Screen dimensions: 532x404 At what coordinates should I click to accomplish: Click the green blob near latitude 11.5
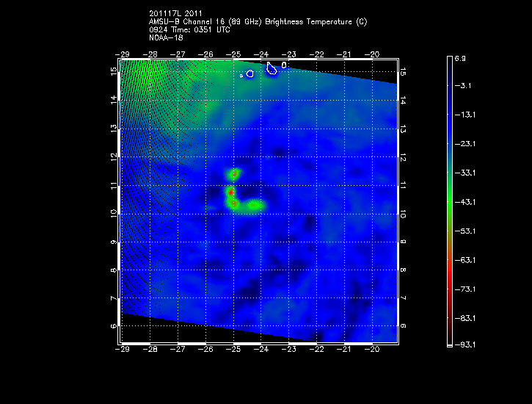234,174
